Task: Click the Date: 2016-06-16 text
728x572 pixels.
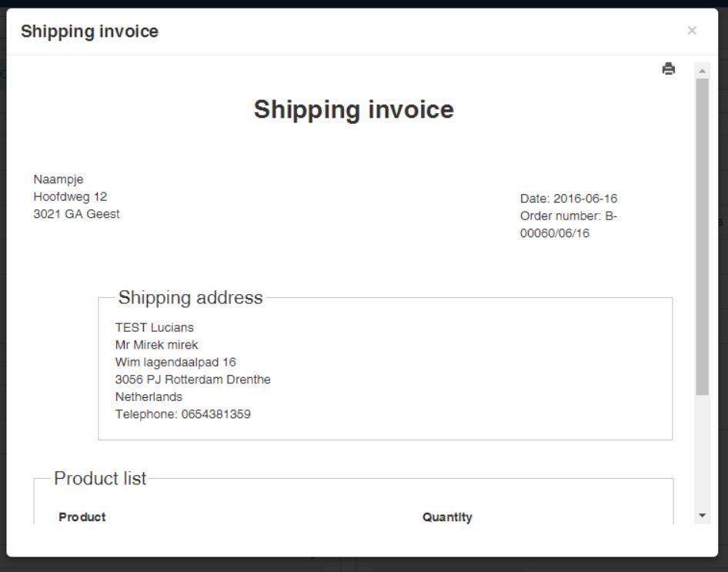Action: coord(569,199)
